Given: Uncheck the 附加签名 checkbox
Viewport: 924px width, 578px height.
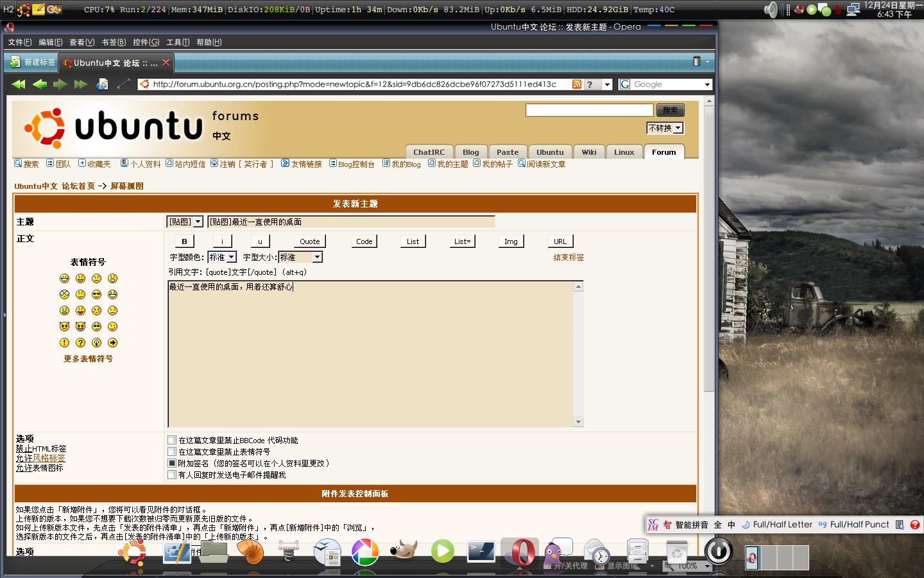Looking at the screenshot, I should [x=172, y=463].
